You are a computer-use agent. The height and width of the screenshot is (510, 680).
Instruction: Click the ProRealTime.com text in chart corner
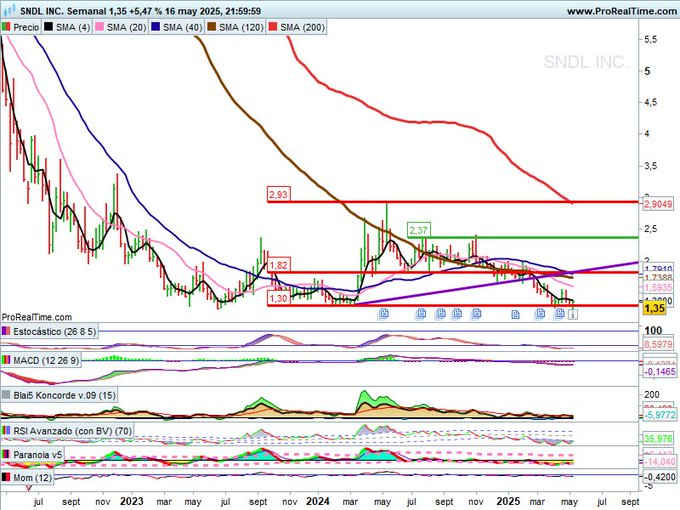tap(37, 317)
